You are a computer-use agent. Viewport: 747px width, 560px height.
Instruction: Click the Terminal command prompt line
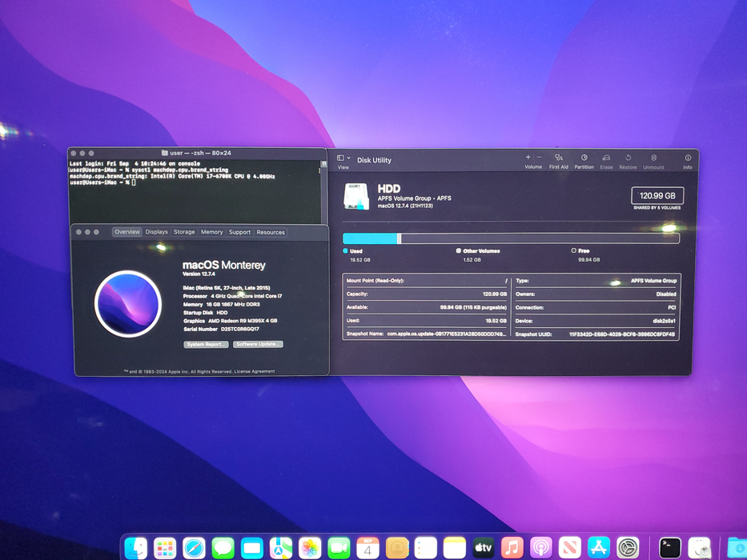click(x=102, y=182)
